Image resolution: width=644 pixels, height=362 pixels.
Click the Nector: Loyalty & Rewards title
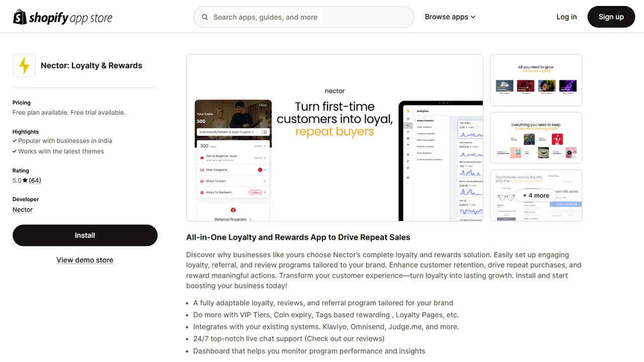[92, 65]
